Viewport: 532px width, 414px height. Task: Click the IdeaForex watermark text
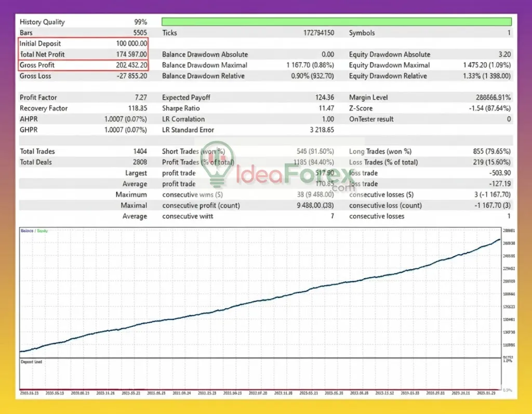(292, 174)
